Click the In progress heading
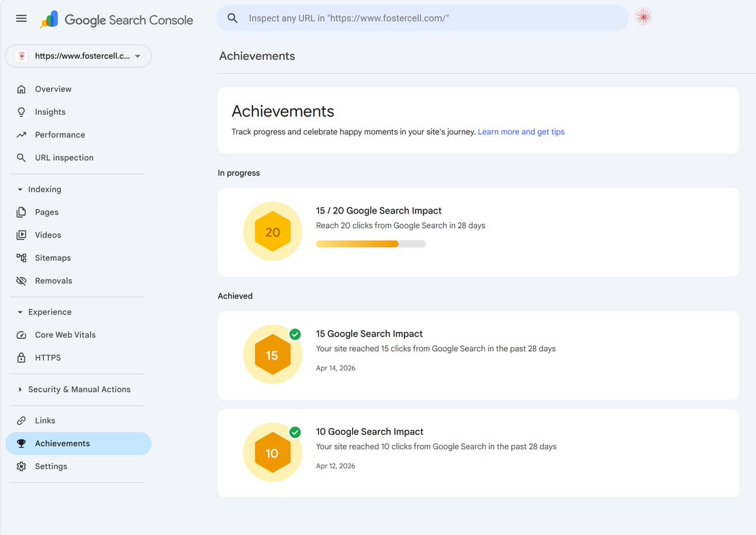The width and height of the screenshot is (756, 535). click(x=239, y=173)
